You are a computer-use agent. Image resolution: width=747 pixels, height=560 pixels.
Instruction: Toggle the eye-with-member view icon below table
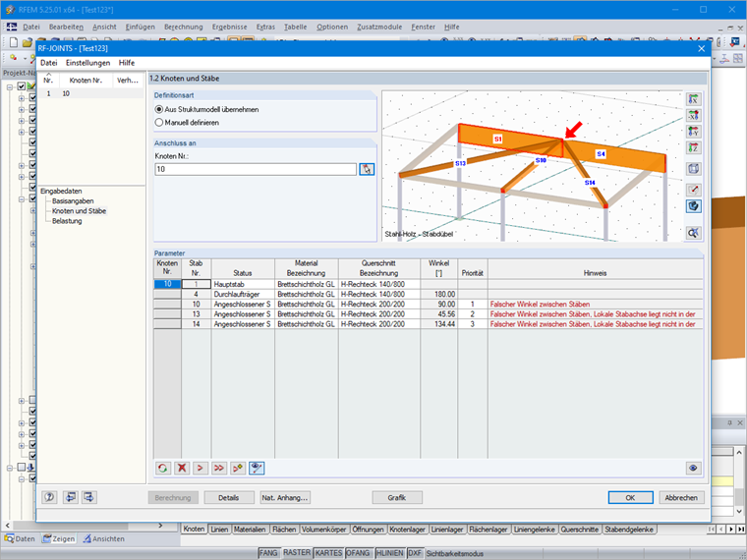coord(257,468)
